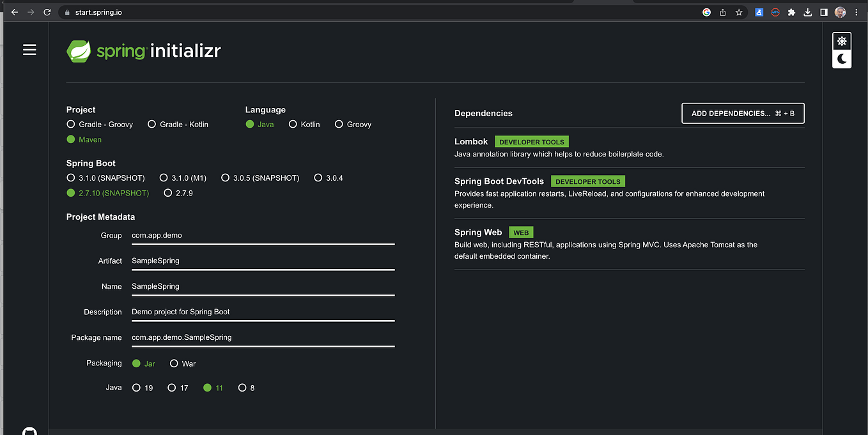Open Chrome's three-dot menu

point(856,11)
